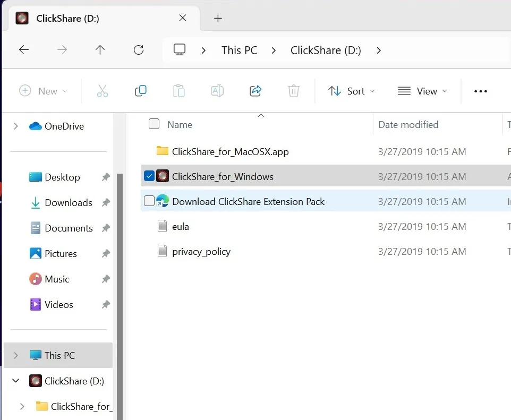Go forward with the right arrow

point(62,50)
